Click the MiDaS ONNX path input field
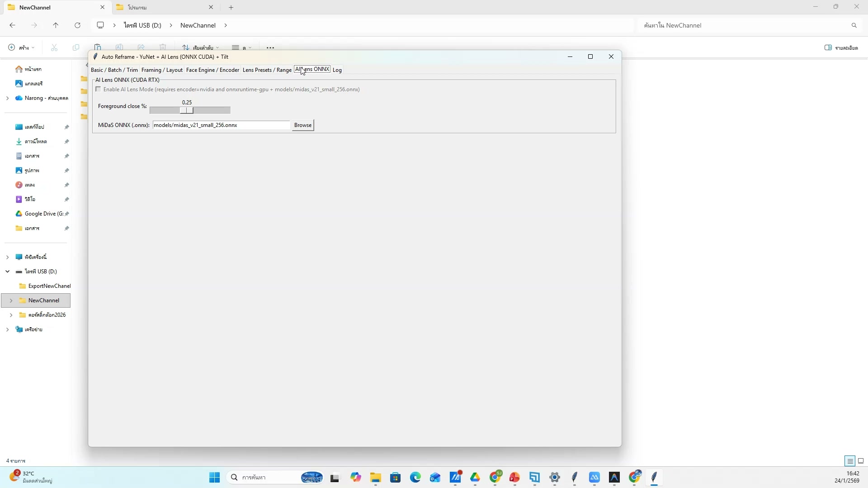 tap(221, 125)
